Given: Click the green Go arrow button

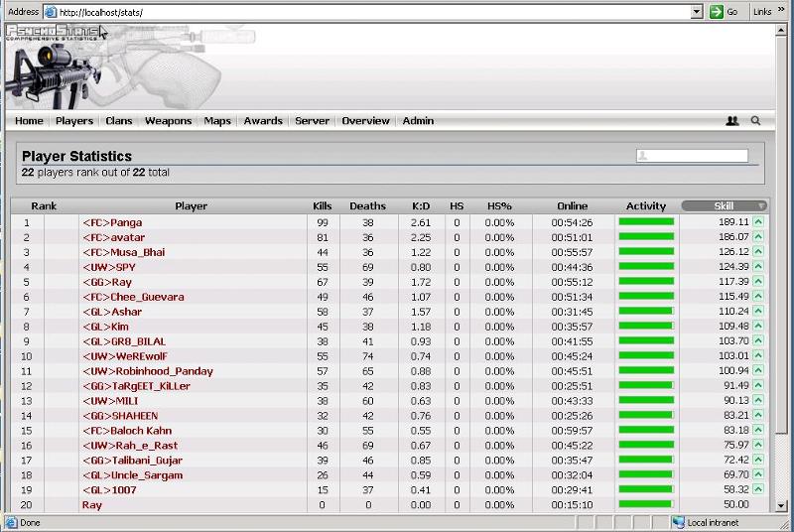Looking at the screenshot, I should [x=717, y=12].
